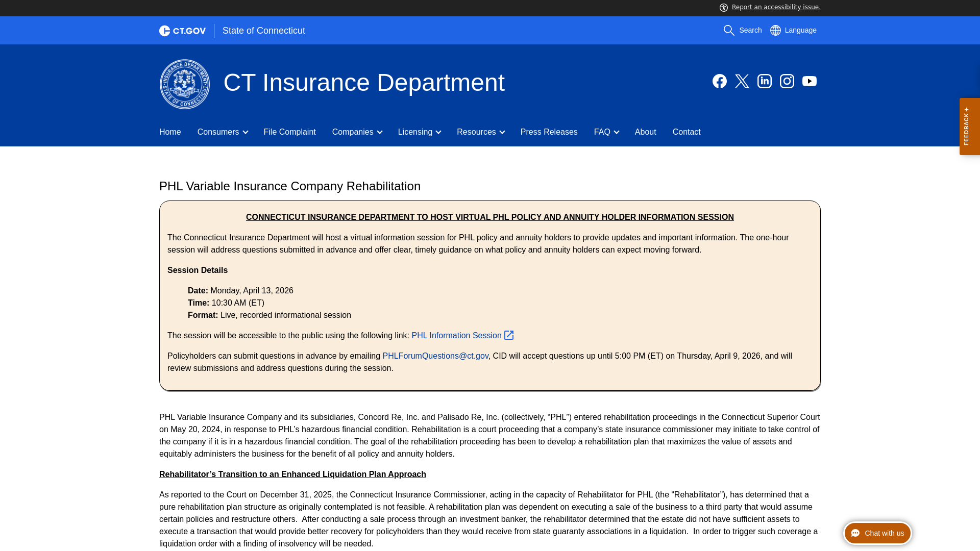Click the Session Details bold label
980x551 pixels.
[198, 270]
